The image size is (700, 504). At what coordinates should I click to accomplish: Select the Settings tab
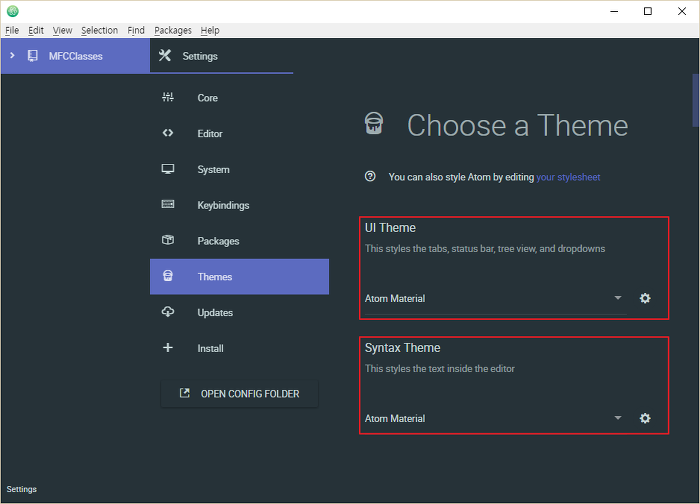click(x=221, y=56)
